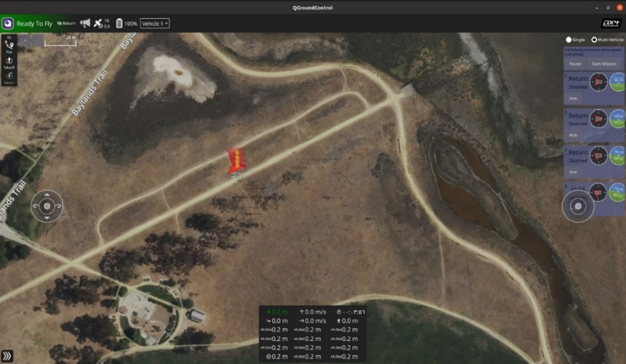Click vehicle 2 attitude indicator
626x364 pixels.
click(x=618, y=119)
